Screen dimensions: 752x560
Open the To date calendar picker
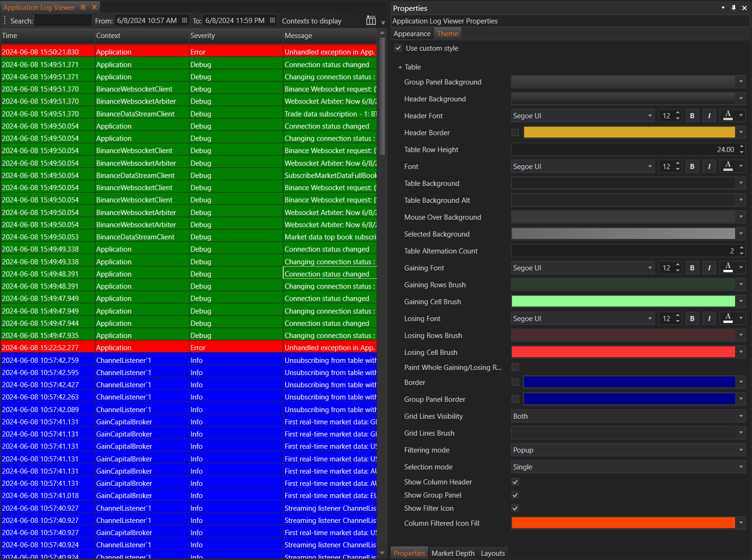coord(272,21)
